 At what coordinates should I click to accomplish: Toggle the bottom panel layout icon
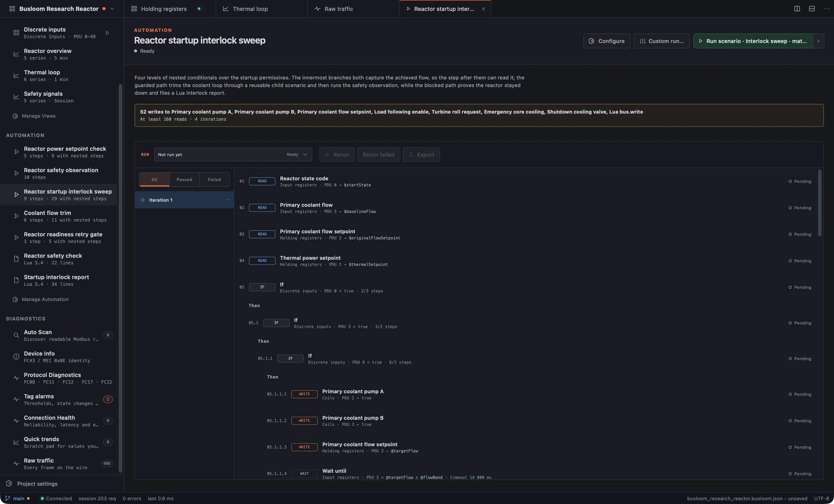coord(812,9)
